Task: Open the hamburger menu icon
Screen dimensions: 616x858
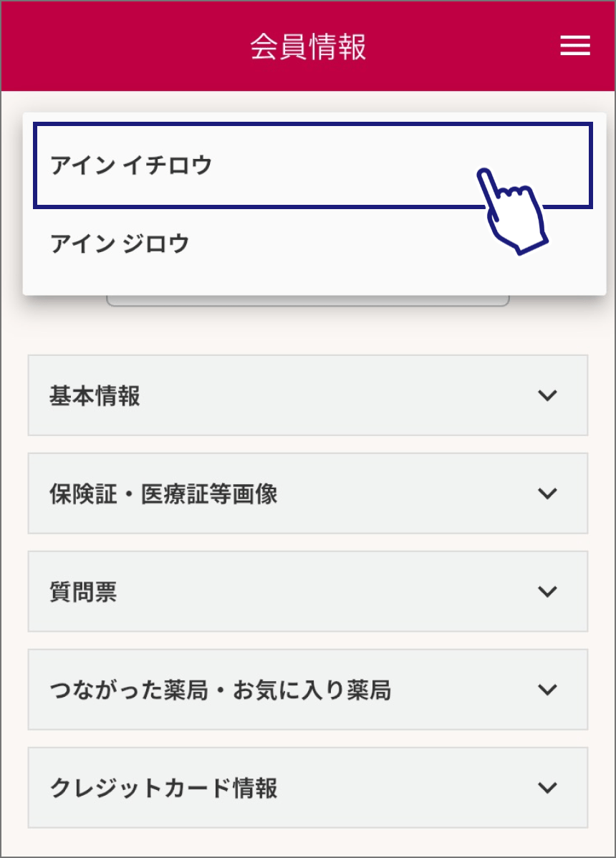Action: (574, 46)
